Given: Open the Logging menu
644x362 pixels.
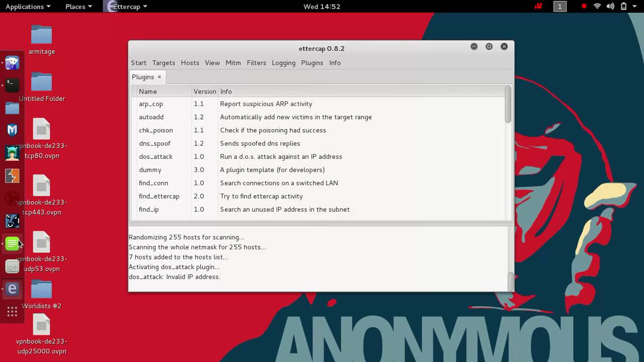Looking at the screenshot, I should click(284, 63).
